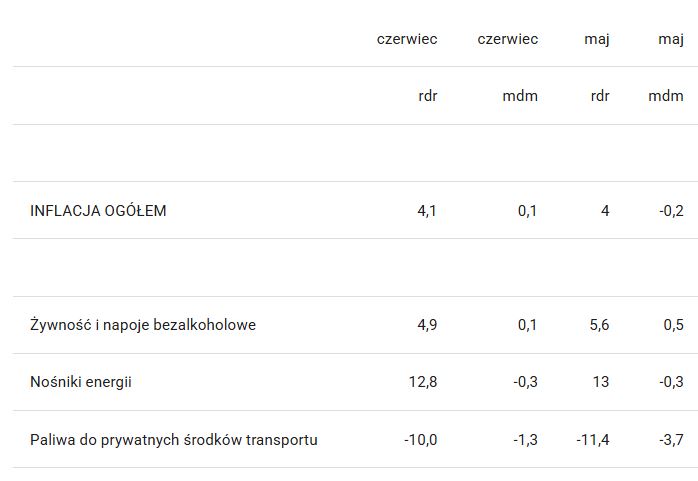Click the first czerwiec column header

[407, 39]
